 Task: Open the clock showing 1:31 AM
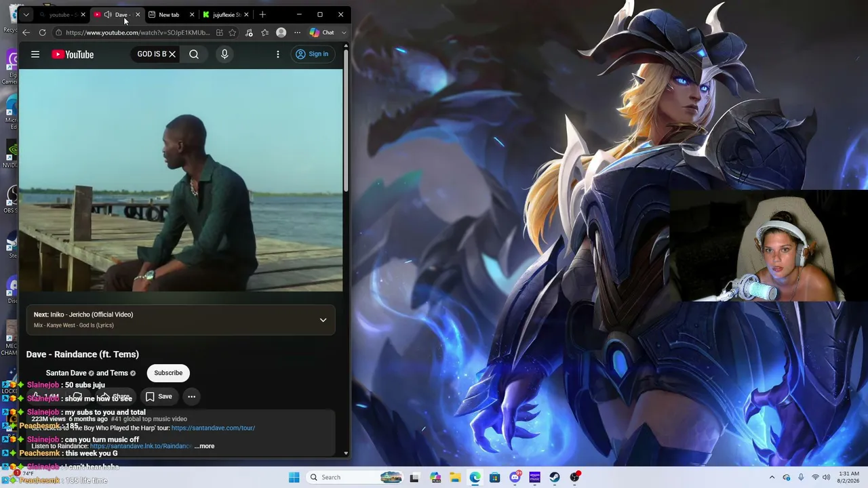click(x=849, y=477)
